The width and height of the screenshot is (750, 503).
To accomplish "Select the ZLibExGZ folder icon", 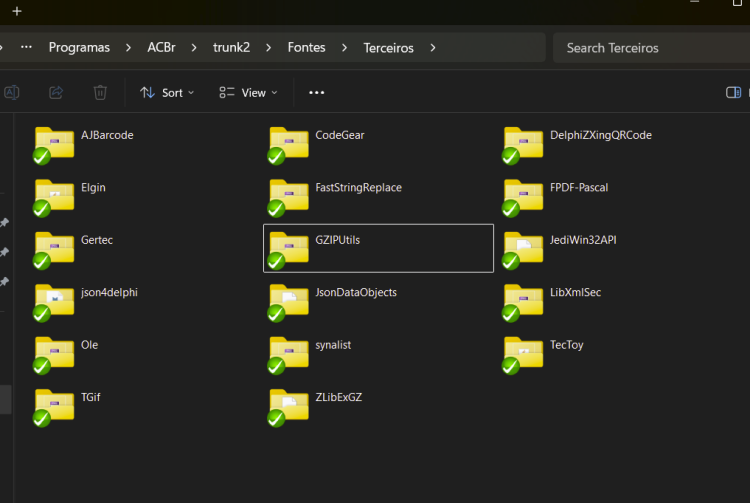I will [288, 407].
